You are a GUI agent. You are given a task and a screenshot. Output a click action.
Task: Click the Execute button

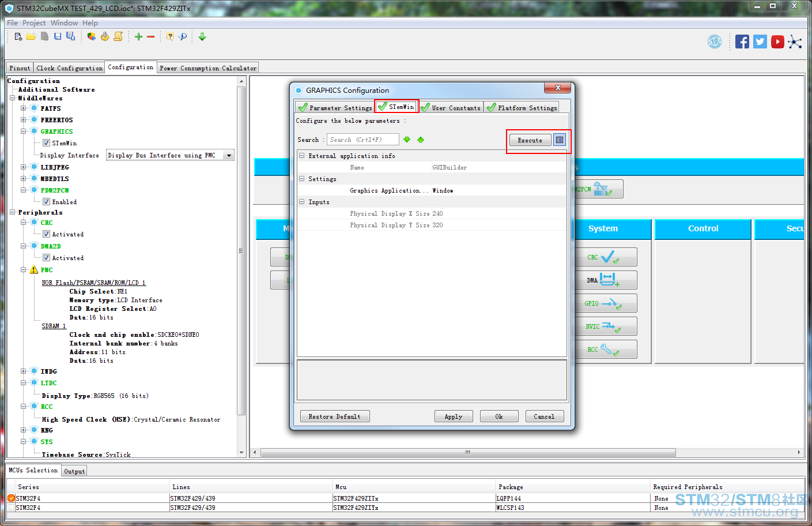[x=530, y=140]
